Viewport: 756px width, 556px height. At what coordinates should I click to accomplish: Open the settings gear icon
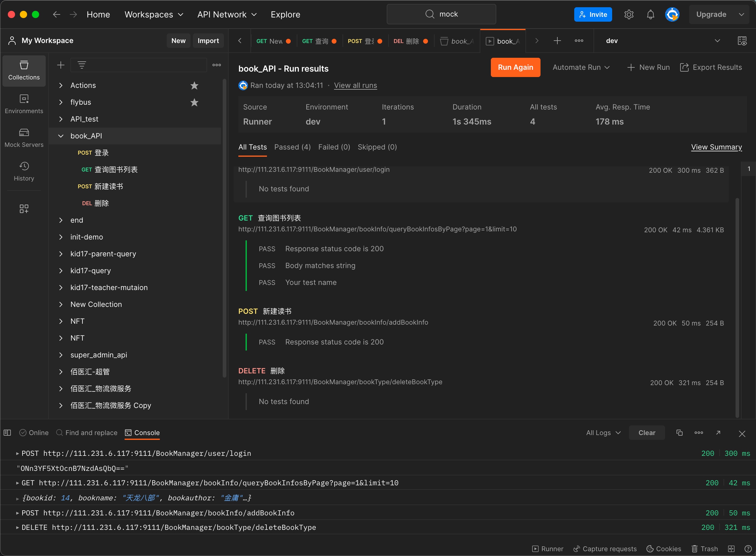(629, 14)
